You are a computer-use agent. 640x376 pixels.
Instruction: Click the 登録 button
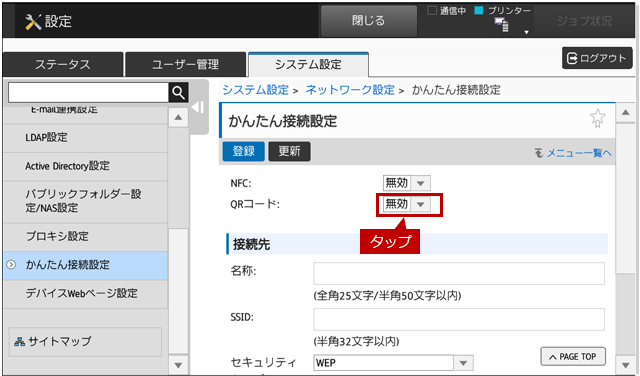tap(244, 151)
